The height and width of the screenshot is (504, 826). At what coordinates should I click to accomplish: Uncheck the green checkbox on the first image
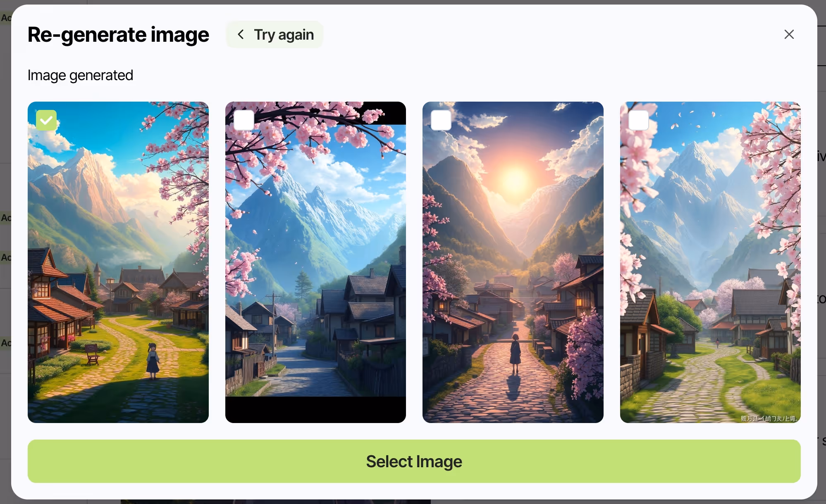[x=46, y=120]
